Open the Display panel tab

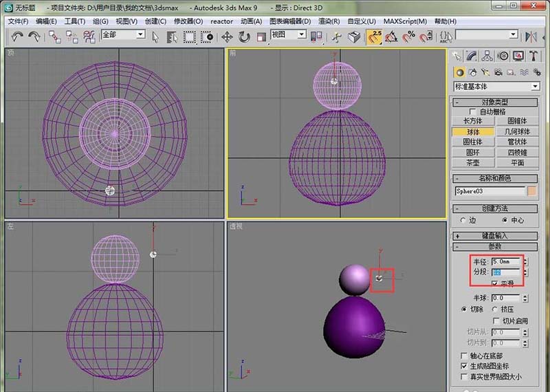(x=518, y=56)
